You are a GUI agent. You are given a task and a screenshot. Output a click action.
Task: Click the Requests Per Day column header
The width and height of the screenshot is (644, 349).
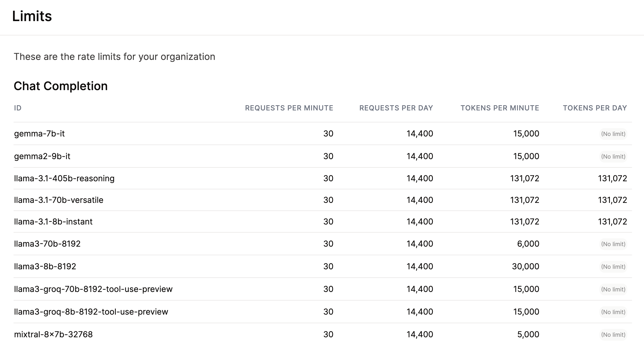[396, 108]
